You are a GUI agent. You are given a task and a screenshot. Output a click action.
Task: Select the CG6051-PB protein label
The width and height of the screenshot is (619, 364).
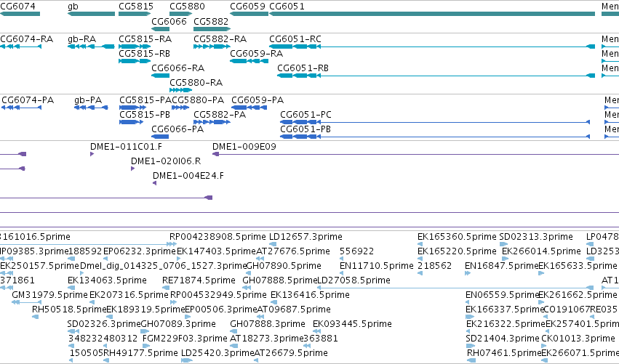click(x=305, y=129)
